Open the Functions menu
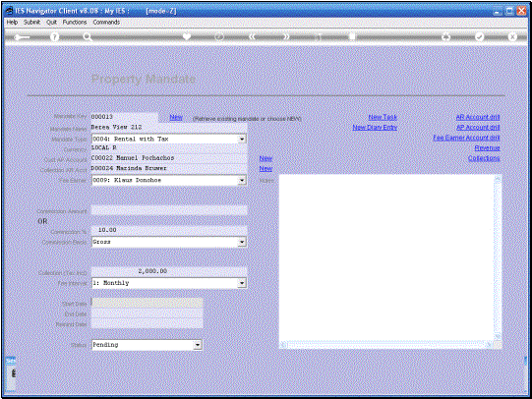The height and width of the screenshot is (399, 532). 75,22
